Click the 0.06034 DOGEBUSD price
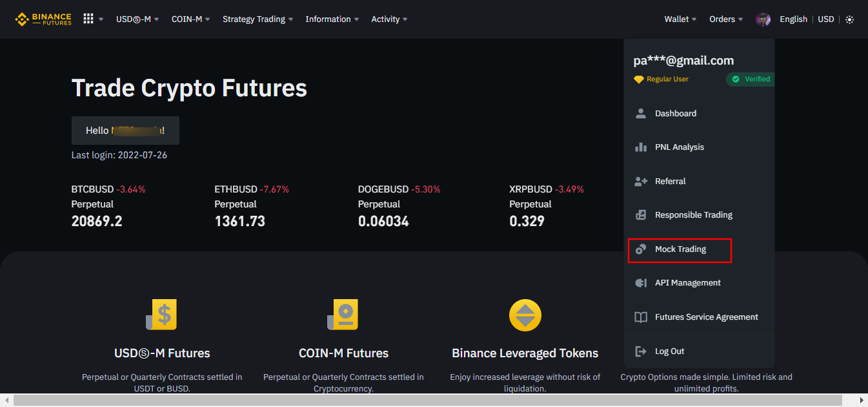868x407 pixels. pyautogui.click(x=383, y=221)
